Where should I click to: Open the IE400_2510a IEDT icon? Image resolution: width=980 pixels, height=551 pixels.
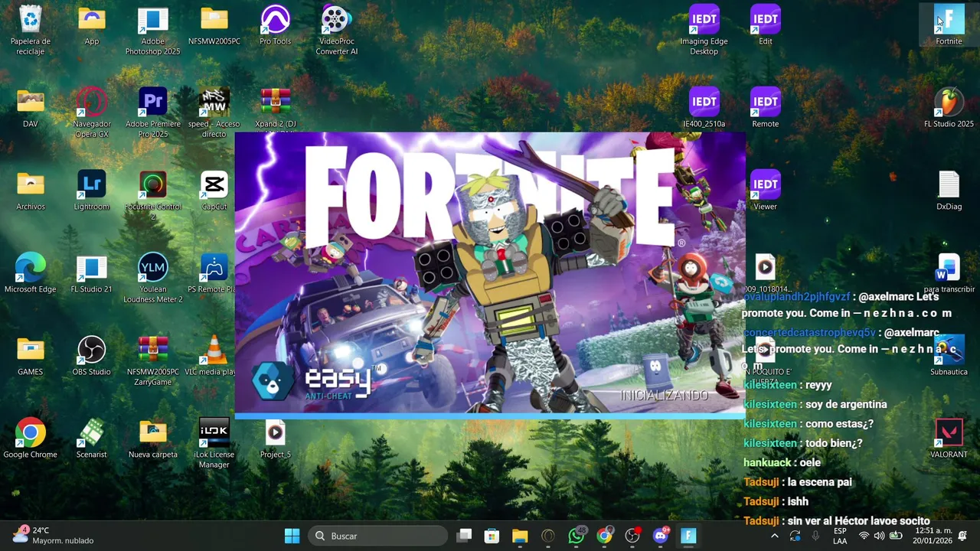(704, 108)
